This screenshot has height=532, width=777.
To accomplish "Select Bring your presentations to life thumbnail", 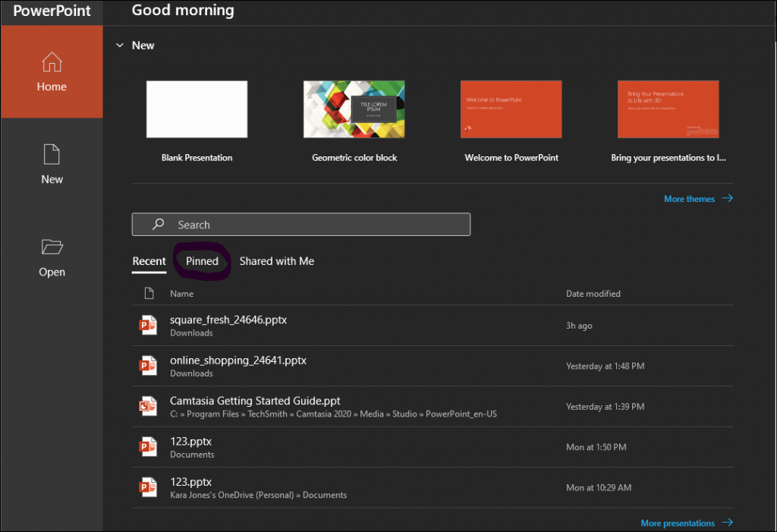I will pyautogui.click(x=668, y=109).
